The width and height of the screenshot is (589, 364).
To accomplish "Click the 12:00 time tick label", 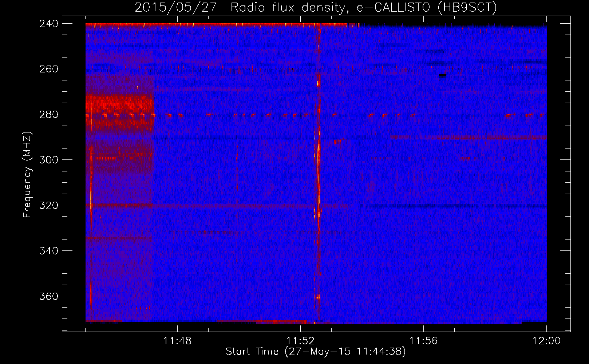I will pyautogui.click(x=546, y=341).
